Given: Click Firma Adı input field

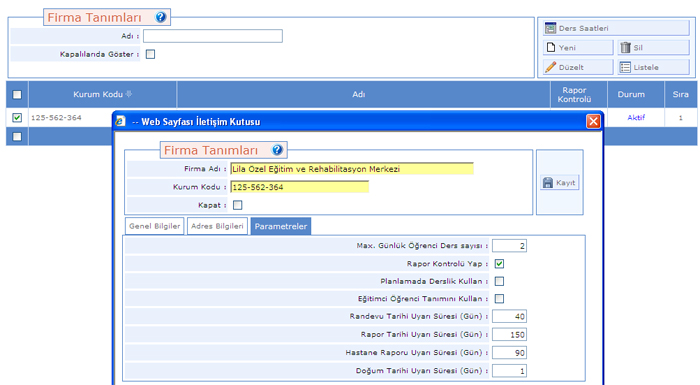Looking at the screenshot, I should 352,169.
